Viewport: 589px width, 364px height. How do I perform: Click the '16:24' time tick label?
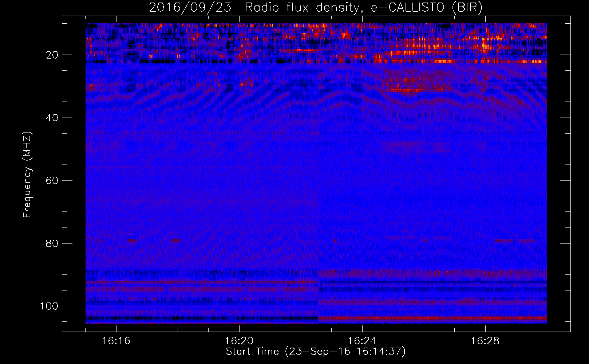click(362, 341)
